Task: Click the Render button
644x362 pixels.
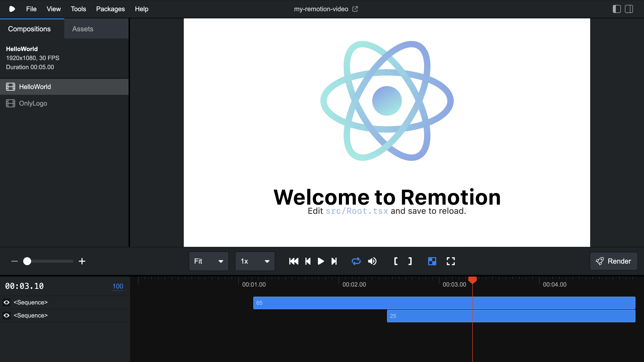Action: (614, 261)
